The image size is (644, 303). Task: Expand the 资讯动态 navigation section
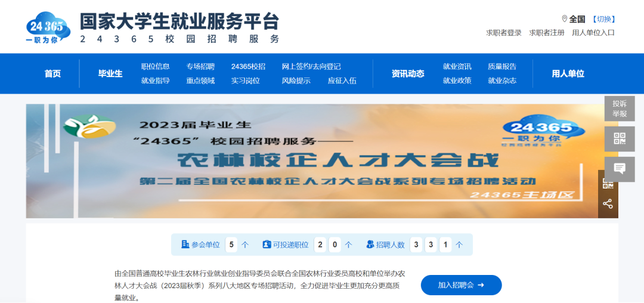[408, 74]
